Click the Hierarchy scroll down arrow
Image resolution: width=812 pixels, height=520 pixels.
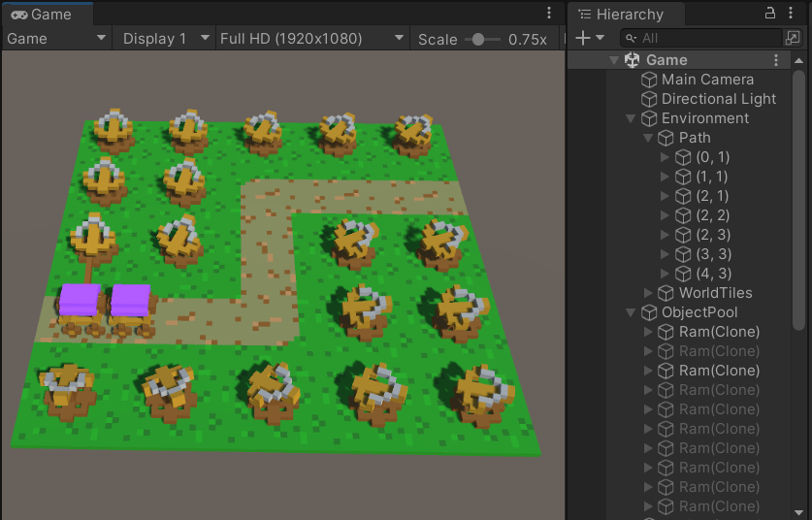[799, 512]
